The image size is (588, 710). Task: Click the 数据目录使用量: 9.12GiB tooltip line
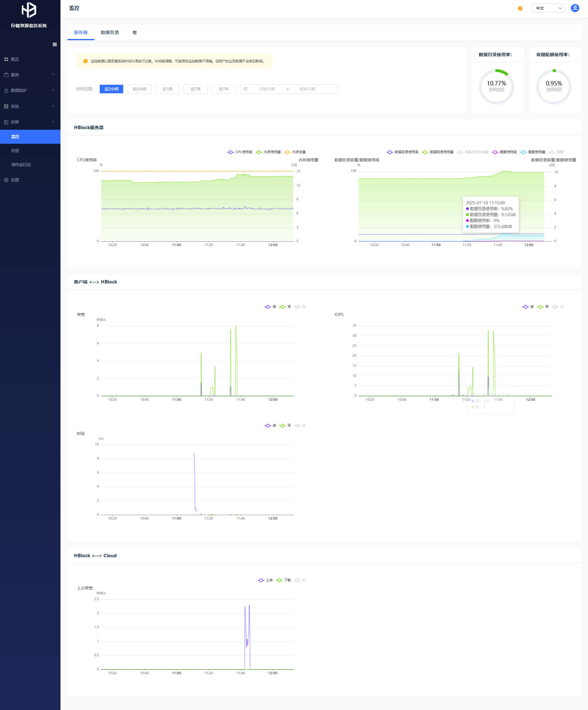[491, 214]
